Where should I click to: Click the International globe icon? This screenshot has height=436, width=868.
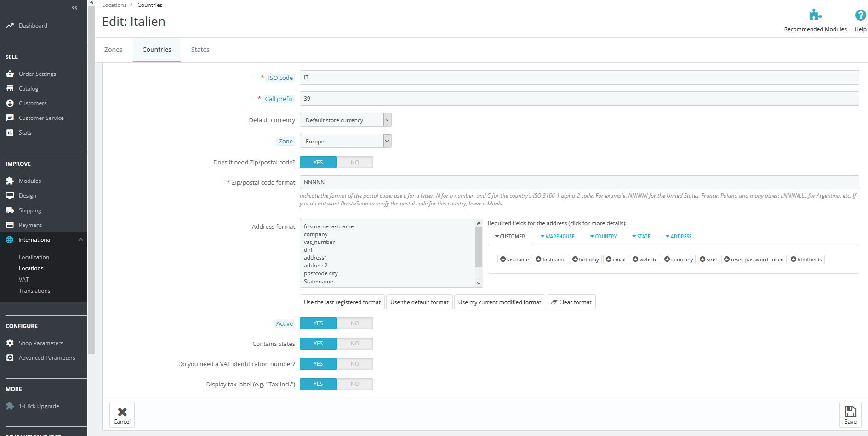[10, 239]
